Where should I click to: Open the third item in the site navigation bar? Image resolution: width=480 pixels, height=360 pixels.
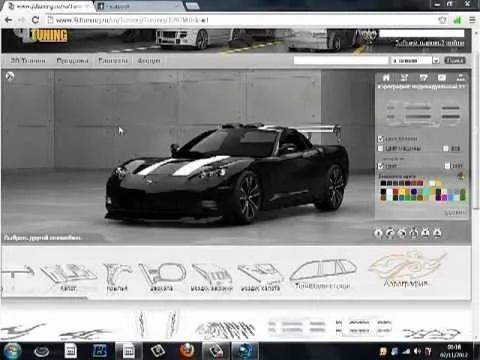(113, 60)
